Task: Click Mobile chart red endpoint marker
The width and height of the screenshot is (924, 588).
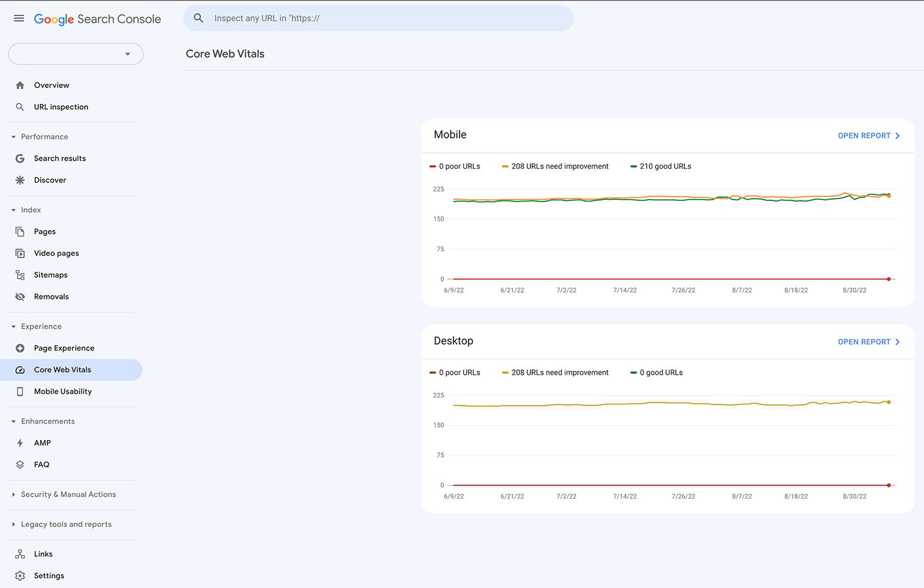Action: click(x=888, y=279)
